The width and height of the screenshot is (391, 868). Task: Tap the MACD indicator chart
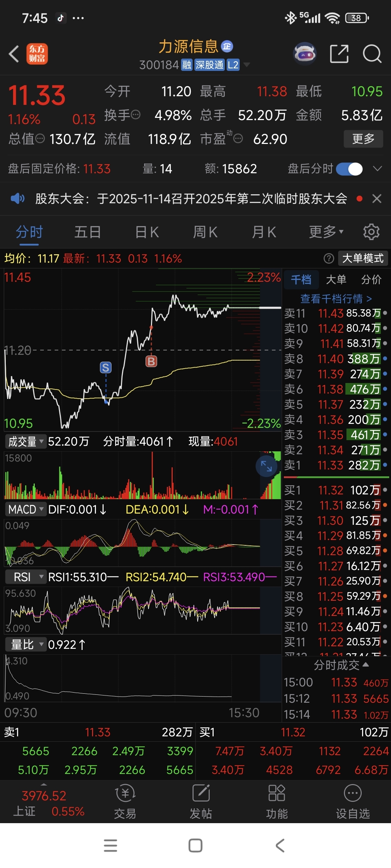(x=143, y=542)
